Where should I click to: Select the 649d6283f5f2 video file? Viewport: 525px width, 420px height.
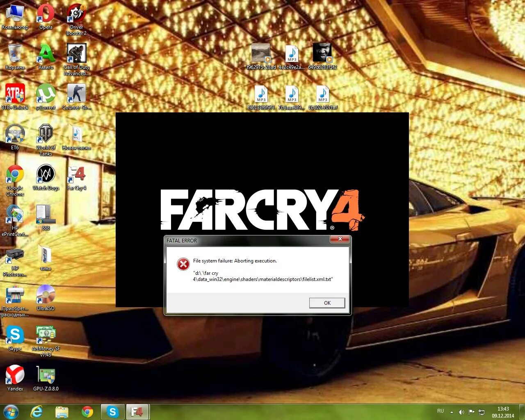click(x=322, y=56)
